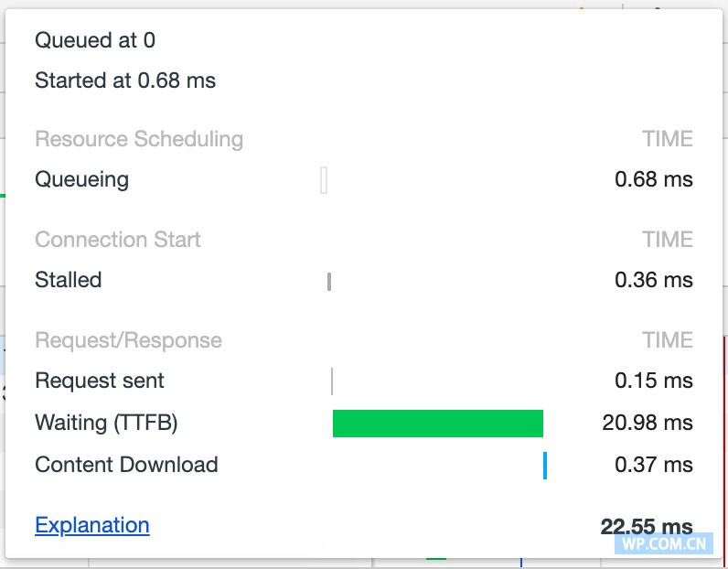728x569 pixels.
Task: Select the Waiting (TTFB) label
Action: [x=106, y=423]
